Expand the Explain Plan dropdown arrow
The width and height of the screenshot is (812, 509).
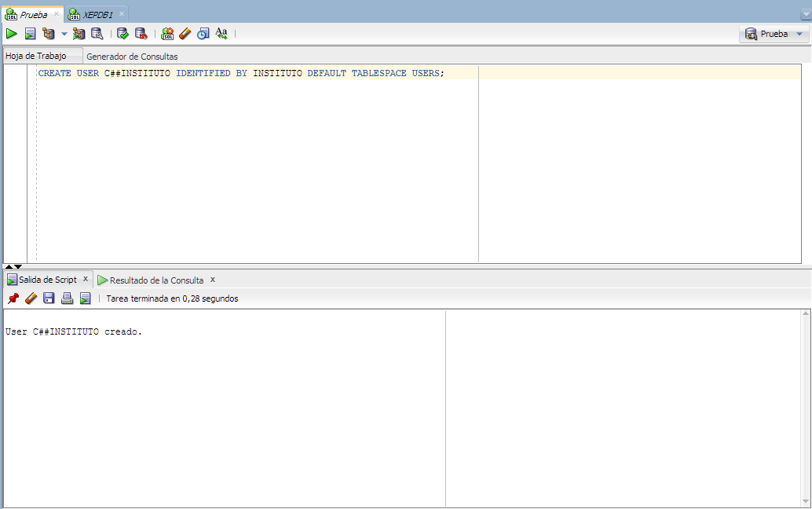click(64, 34)
